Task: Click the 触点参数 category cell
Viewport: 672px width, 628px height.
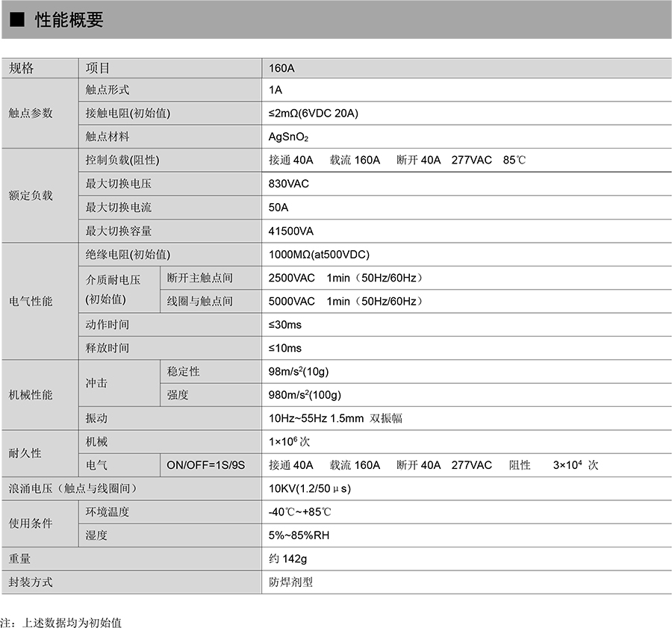Action: [x=31, y=113]
